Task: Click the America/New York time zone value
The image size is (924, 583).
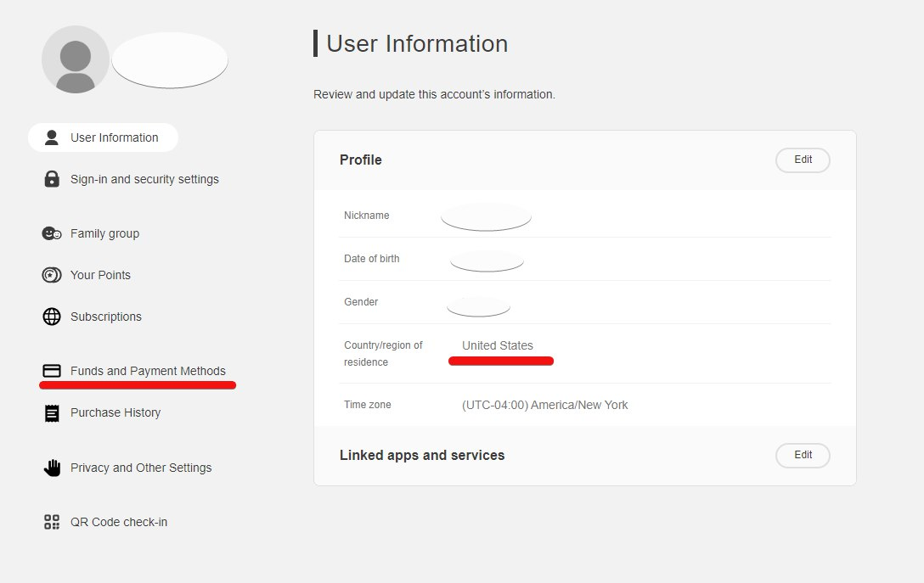Action: [545, 405]
